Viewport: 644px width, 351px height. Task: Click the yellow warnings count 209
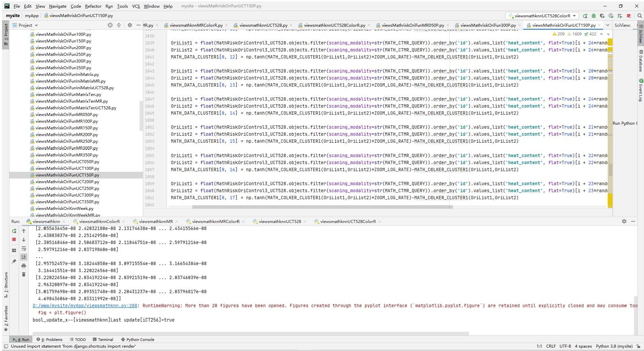[x=559, y=34]
